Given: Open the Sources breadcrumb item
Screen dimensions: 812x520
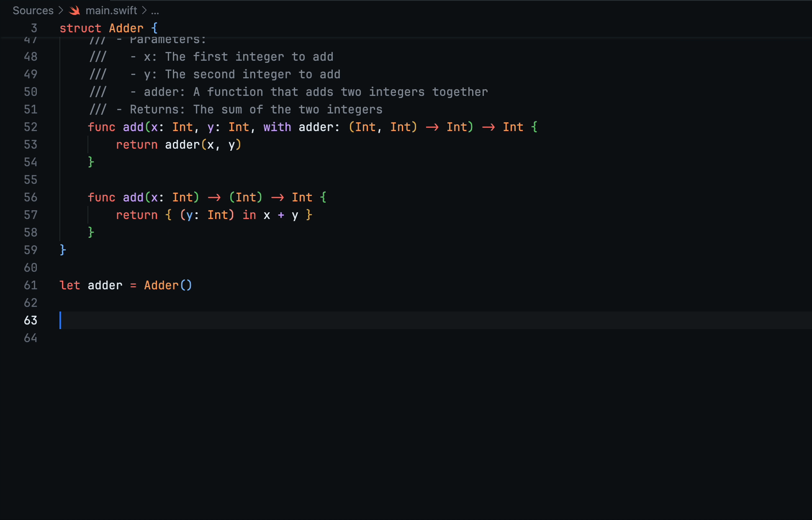Looking at the screenshot, I should click(33, 10).
